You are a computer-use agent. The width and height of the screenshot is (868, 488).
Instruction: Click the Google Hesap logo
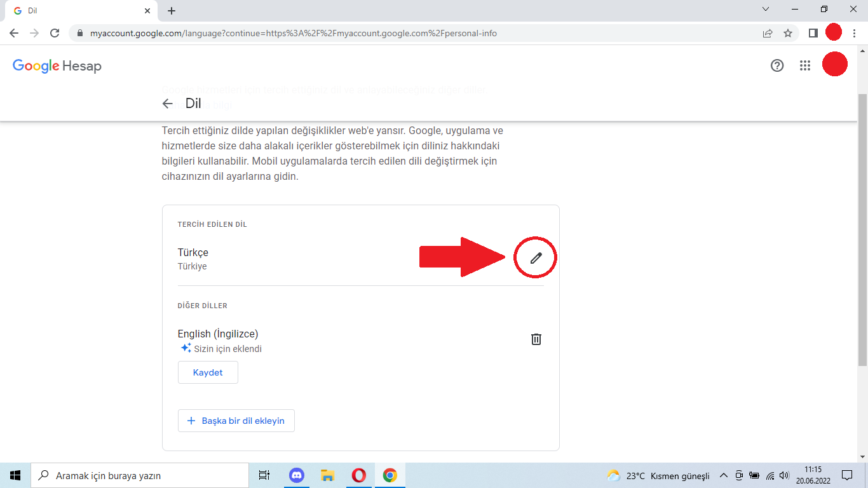pyautogui.click(x=57, y=66)
